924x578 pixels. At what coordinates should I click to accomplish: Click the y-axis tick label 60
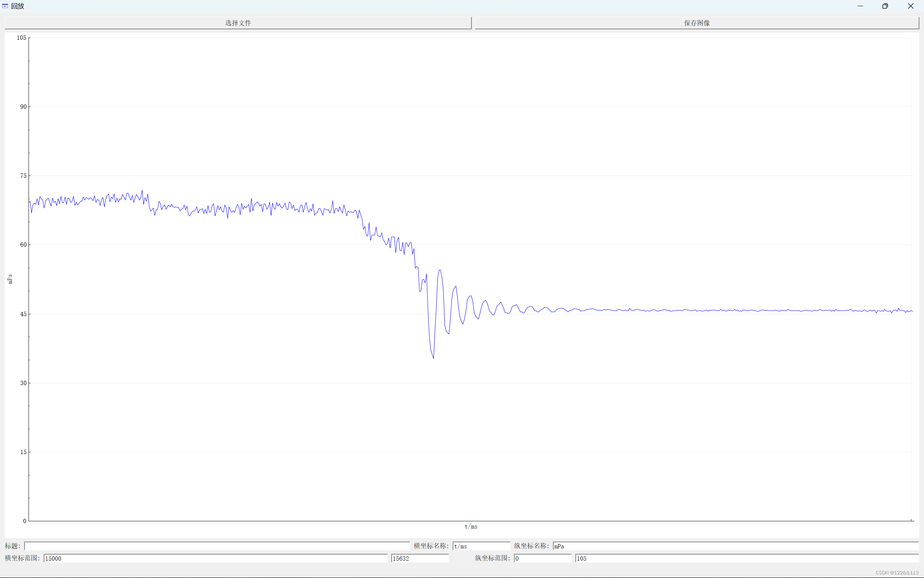pyautogui.click(x=23, y=245)
